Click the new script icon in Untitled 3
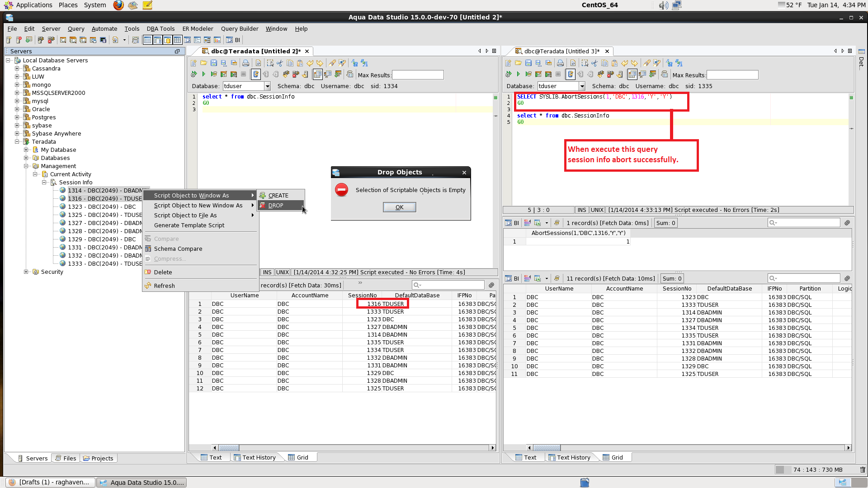 [508, 63]
